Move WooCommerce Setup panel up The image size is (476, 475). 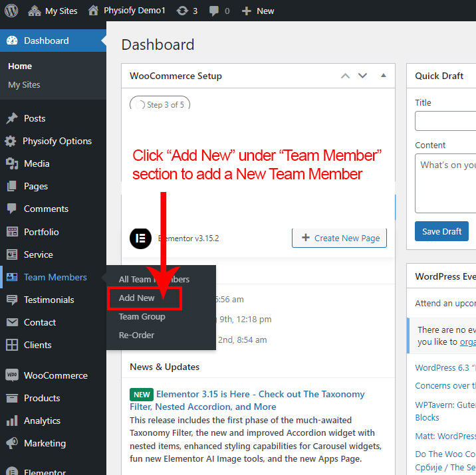(345, 76)
